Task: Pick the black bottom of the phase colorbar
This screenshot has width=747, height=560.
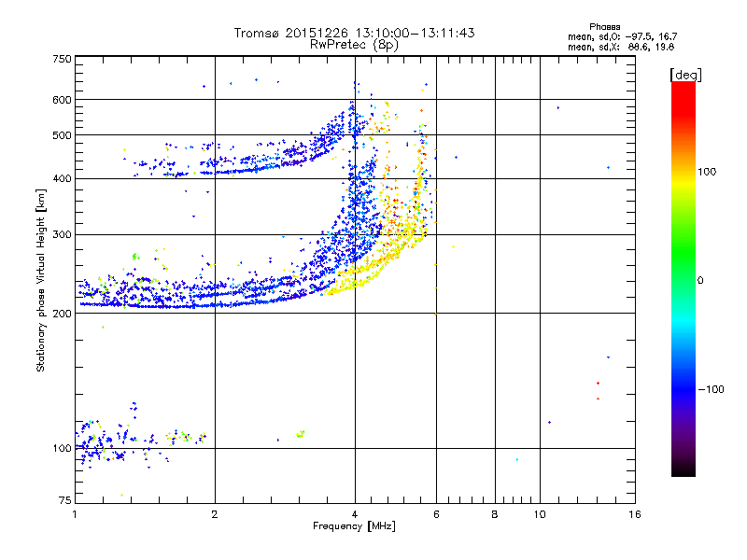Action: [684, 469]
